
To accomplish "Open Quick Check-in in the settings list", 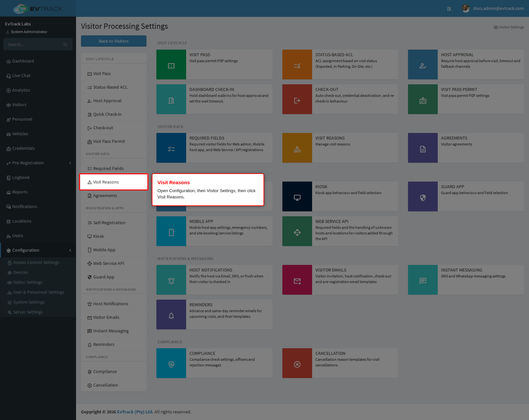I will click(114, 114).
